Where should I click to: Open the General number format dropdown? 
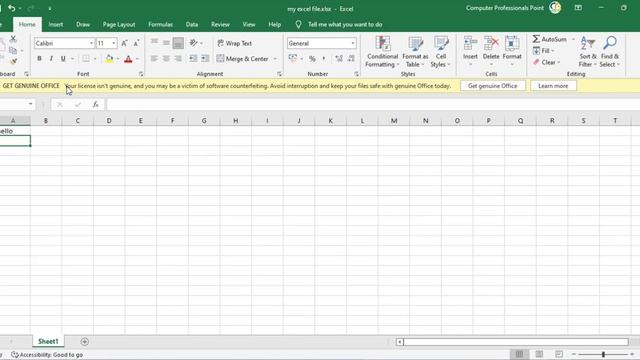[353, 43]
